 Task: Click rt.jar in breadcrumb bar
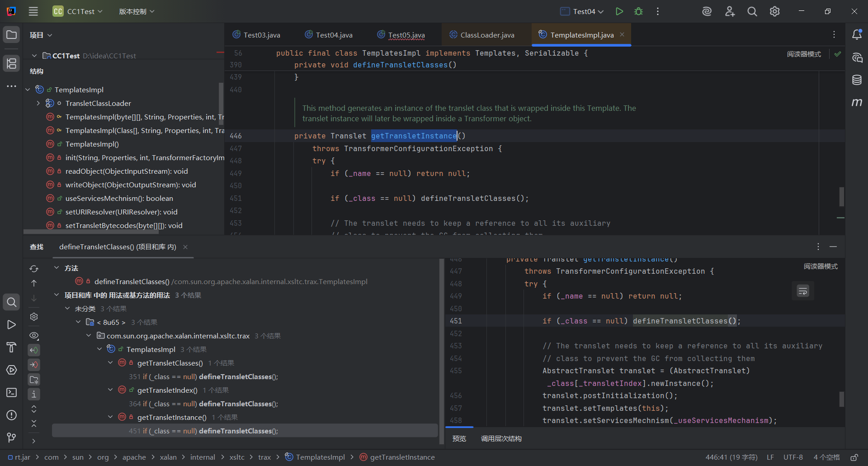[19, 457]
